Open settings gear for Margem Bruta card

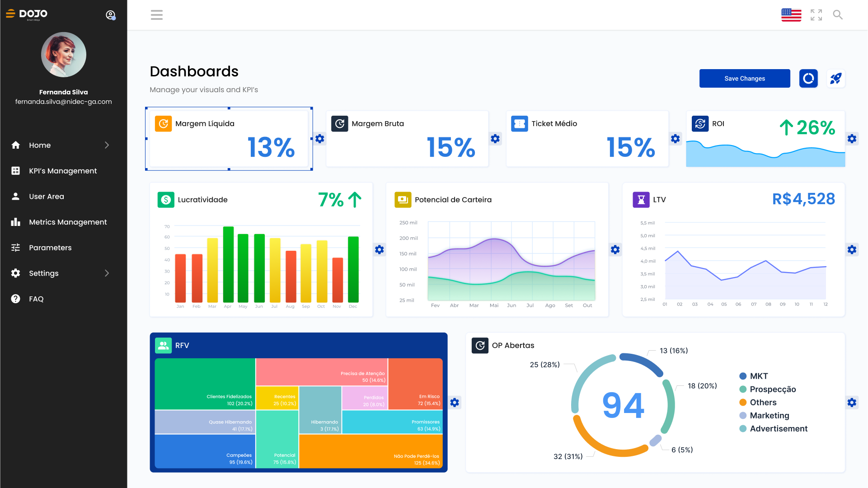[x=495, y=139]
